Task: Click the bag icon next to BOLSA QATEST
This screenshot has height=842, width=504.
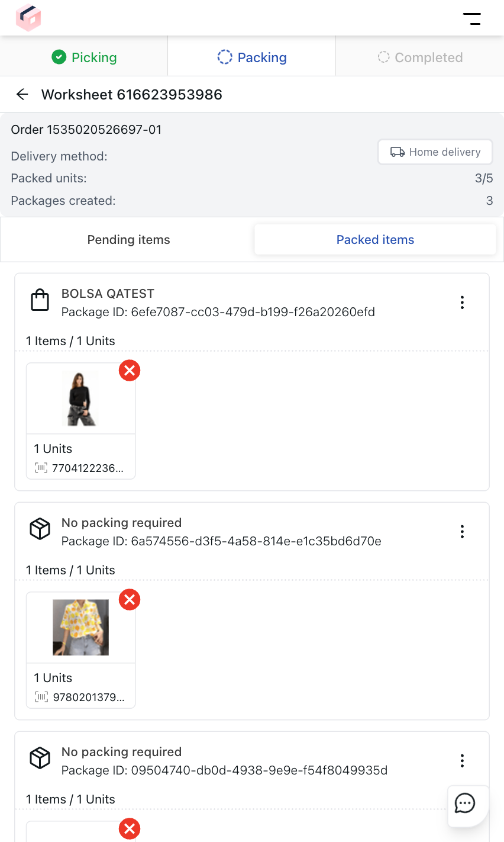Action: coord(40,300)
